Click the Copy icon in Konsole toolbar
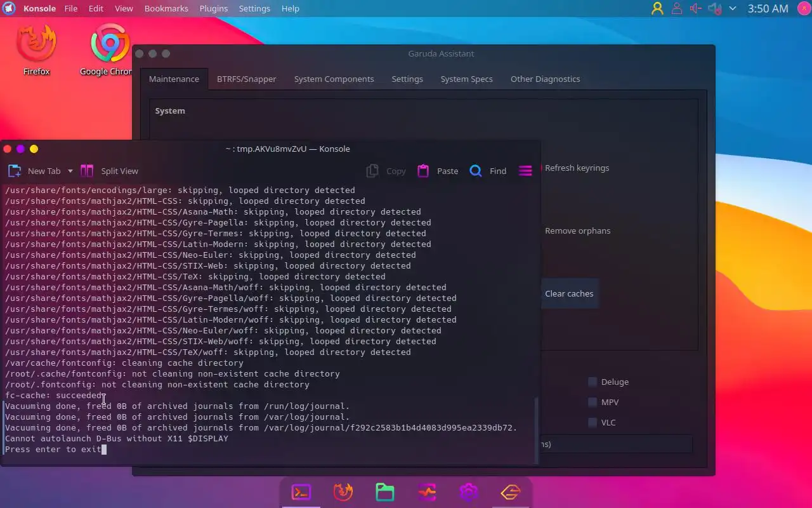 [x=373, y=171]
